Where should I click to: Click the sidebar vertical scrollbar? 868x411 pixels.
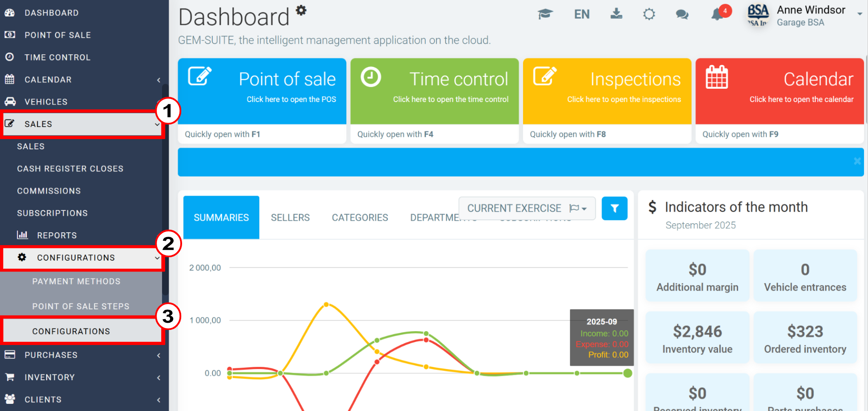coord(165,189)
